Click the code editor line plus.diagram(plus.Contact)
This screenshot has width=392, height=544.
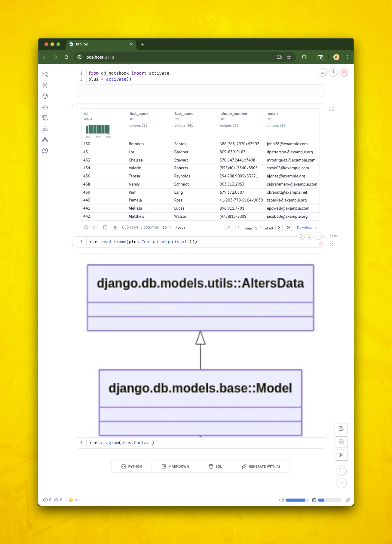click(x=121, y=443)
